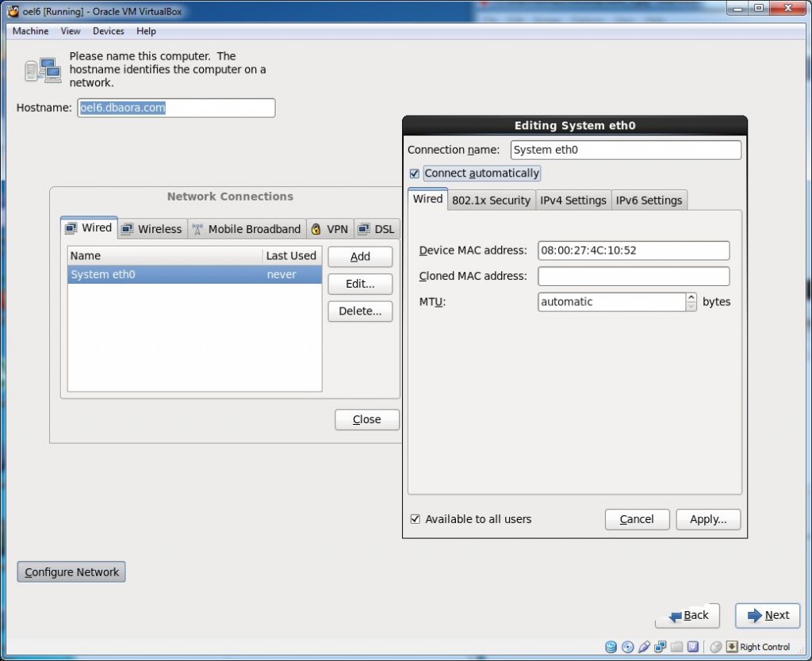Click the Right Control host key label
Image resolution: width=812 pixels, height=661 pixels.
tap(765, 647)
